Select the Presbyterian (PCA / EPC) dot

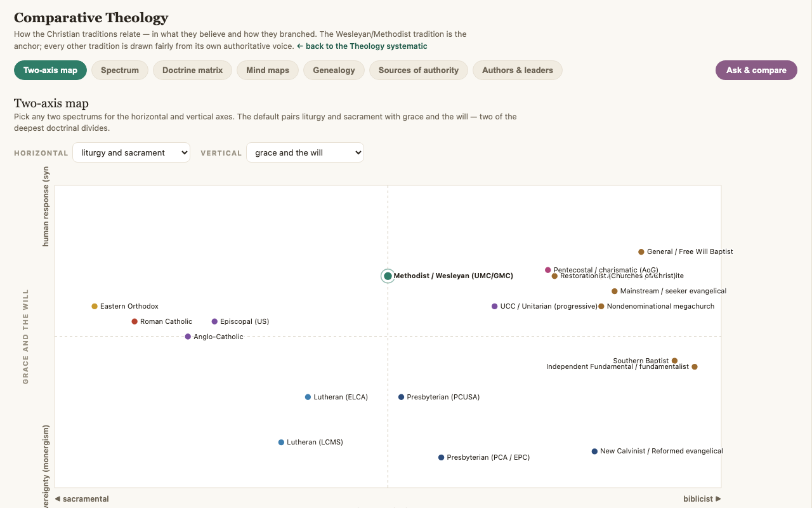[x=441, y=457]
